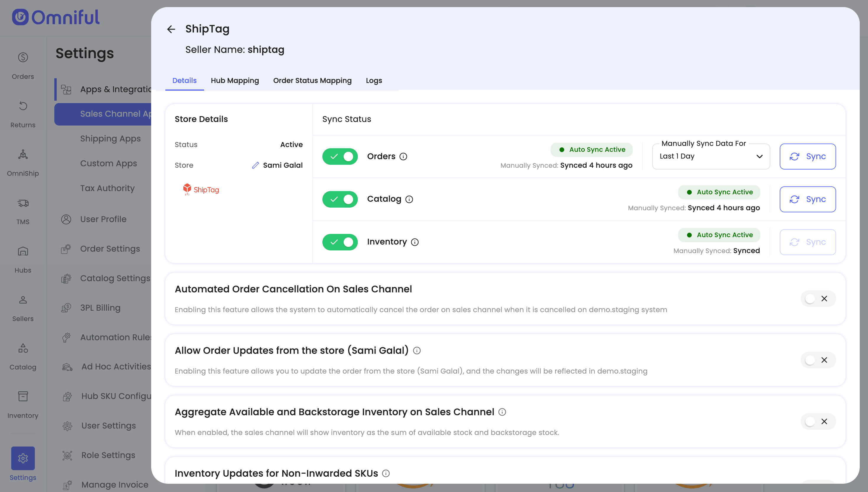Open the Order Status Mapping tab
Screen dimensions: 868x492
pos(312,80)
